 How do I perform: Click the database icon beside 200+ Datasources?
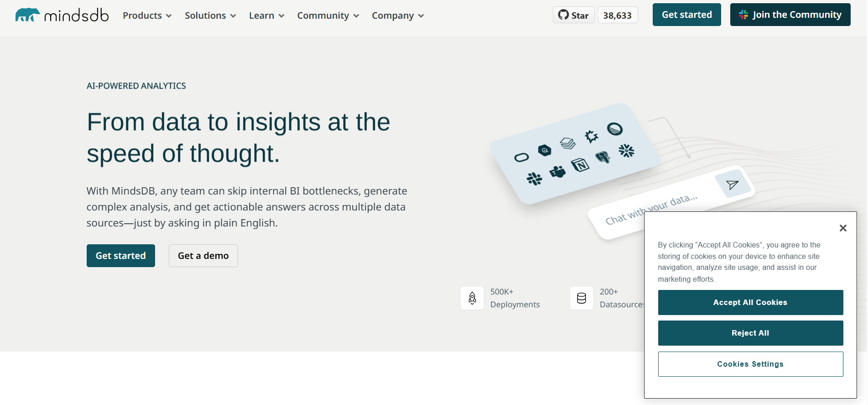581,298
